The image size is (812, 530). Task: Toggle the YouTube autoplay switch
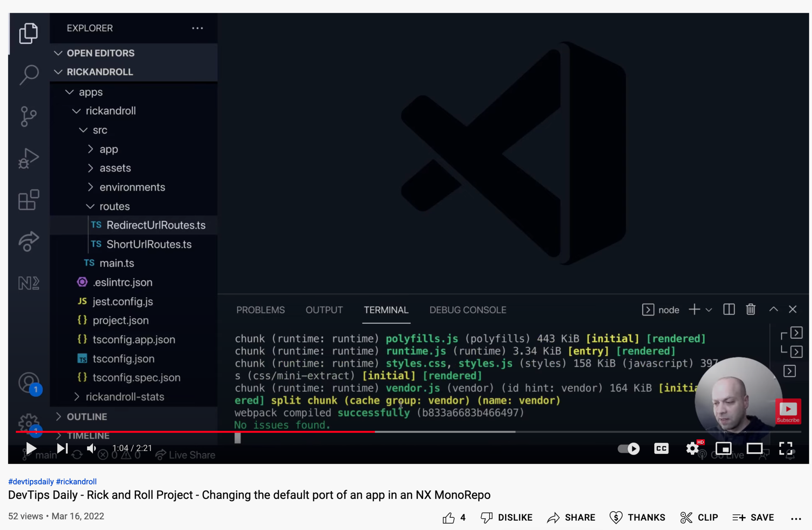click(628, 448)
